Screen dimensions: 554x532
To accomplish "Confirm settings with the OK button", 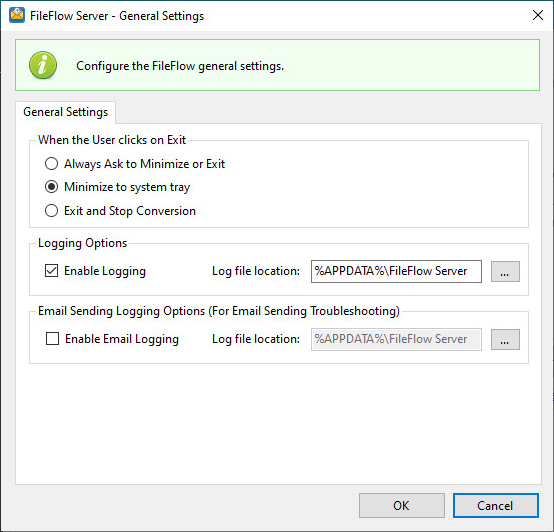I will [402, 506].
